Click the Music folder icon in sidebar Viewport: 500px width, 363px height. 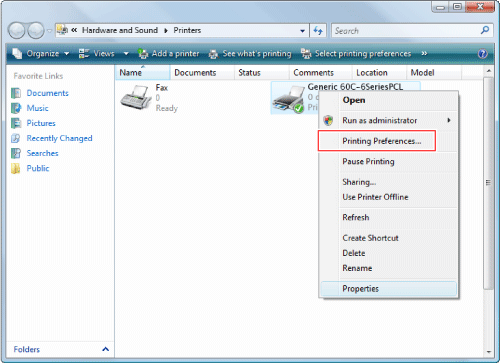16,108
